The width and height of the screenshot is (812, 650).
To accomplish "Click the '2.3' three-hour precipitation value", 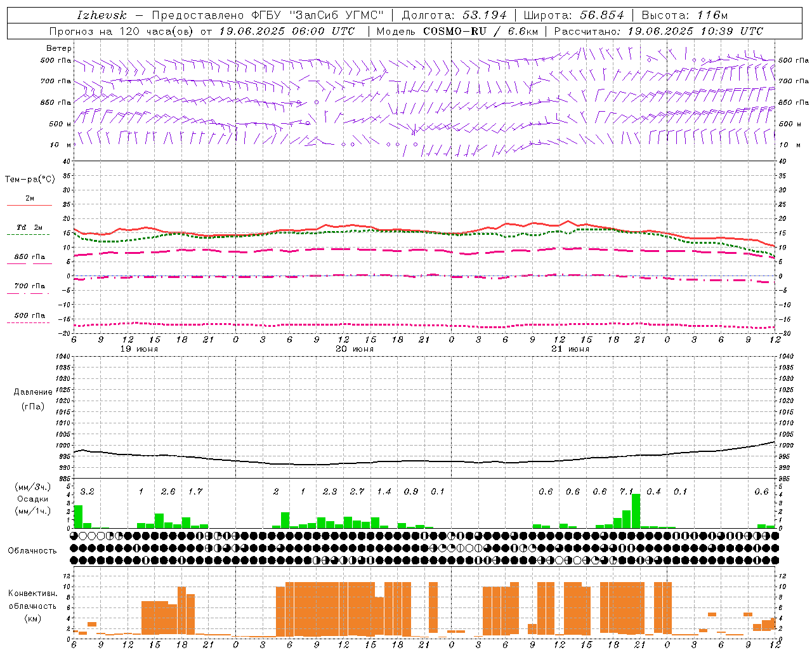I will click(x=330, y=491).
